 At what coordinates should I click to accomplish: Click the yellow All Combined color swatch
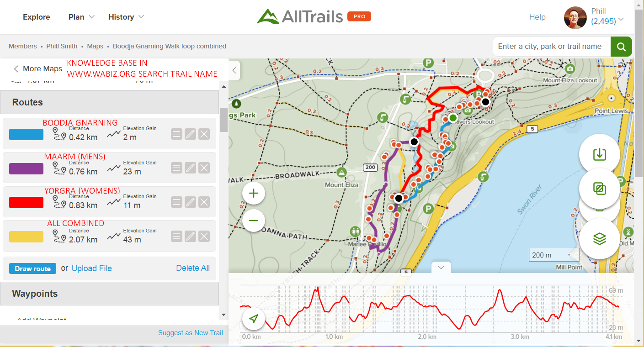26,237
